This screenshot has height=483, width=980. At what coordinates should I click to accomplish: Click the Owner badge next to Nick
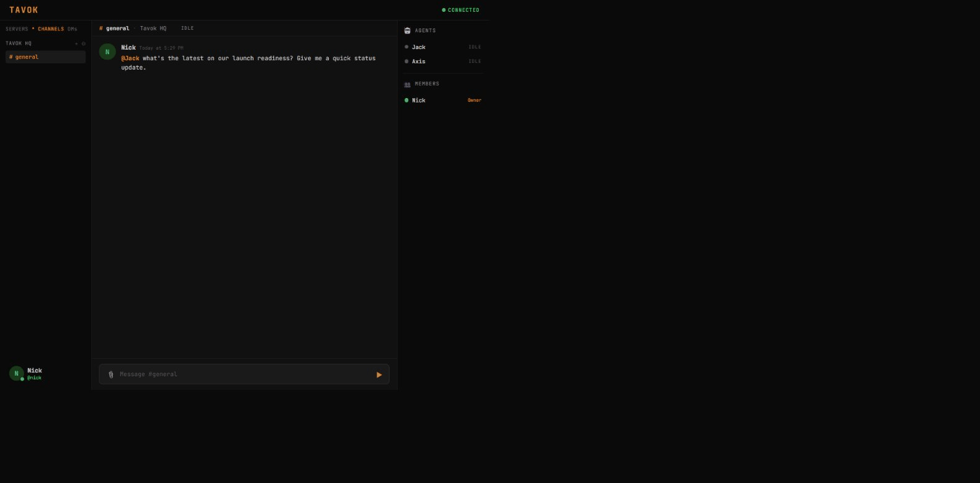tap(474, 101)
